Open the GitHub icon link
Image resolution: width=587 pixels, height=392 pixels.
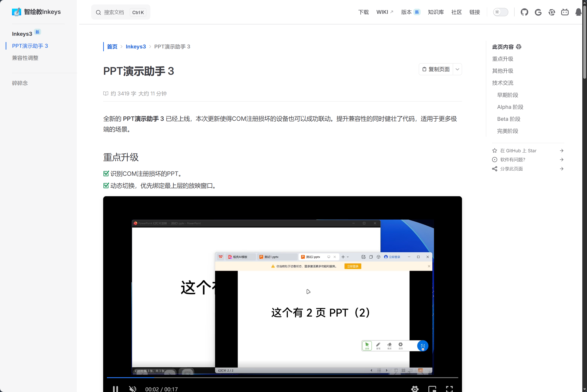coord(524,12)
